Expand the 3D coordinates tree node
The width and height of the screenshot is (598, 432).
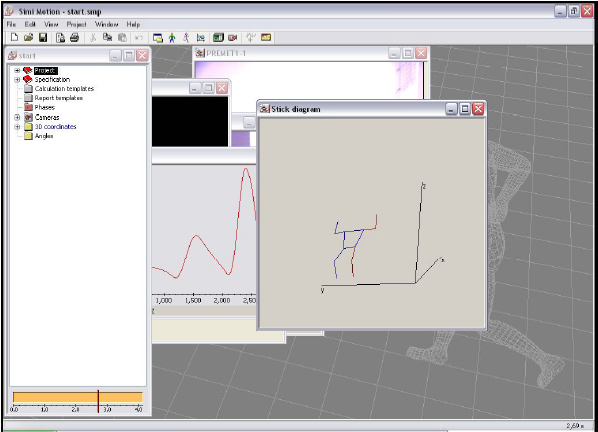pyautogui.click(x=17, y=127)
